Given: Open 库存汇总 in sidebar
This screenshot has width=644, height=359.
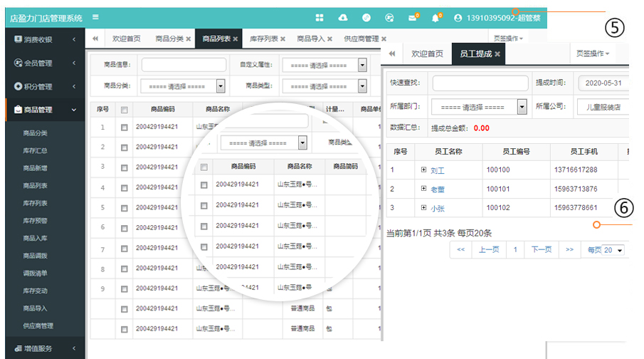Looking at the screenshot, I should (35, 150).
